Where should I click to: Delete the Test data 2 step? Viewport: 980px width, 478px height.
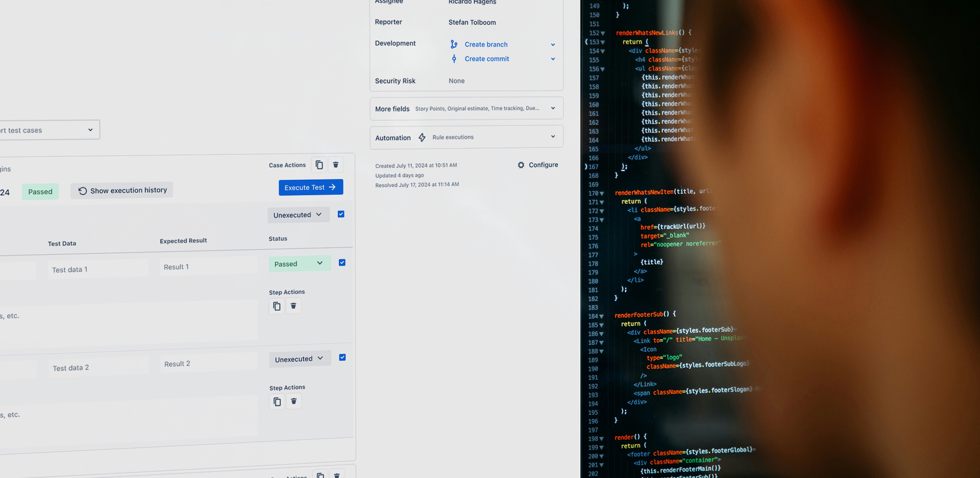pos(294,401)
